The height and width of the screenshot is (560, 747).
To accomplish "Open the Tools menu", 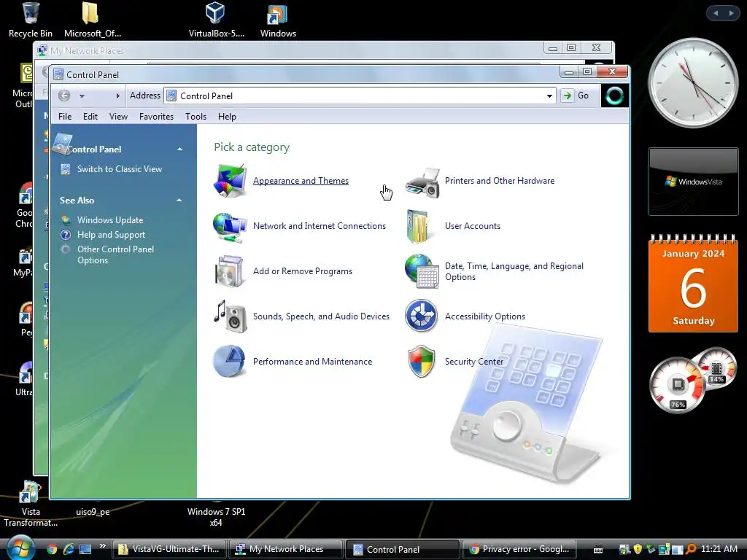I will tap(196, 117).
